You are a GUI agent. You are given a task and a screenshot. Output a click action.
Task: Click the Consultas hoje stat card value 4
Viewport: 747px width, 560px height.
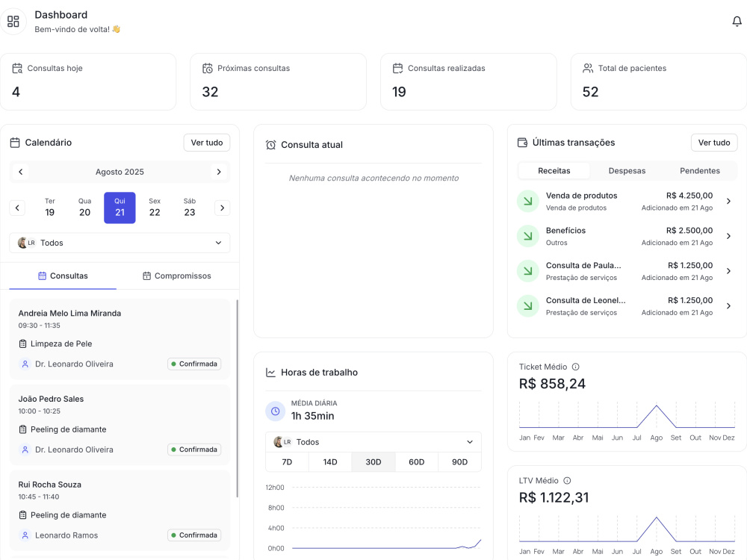[16, 92]
